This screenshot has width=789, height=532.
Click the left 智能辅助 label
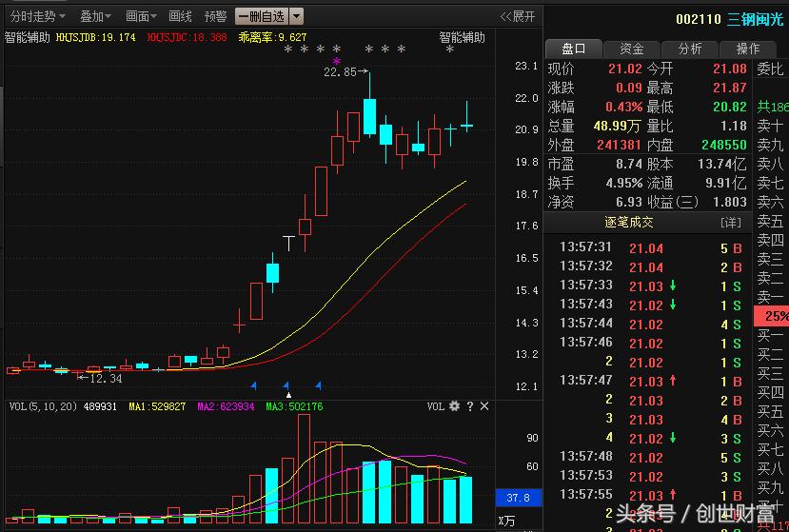28,37
